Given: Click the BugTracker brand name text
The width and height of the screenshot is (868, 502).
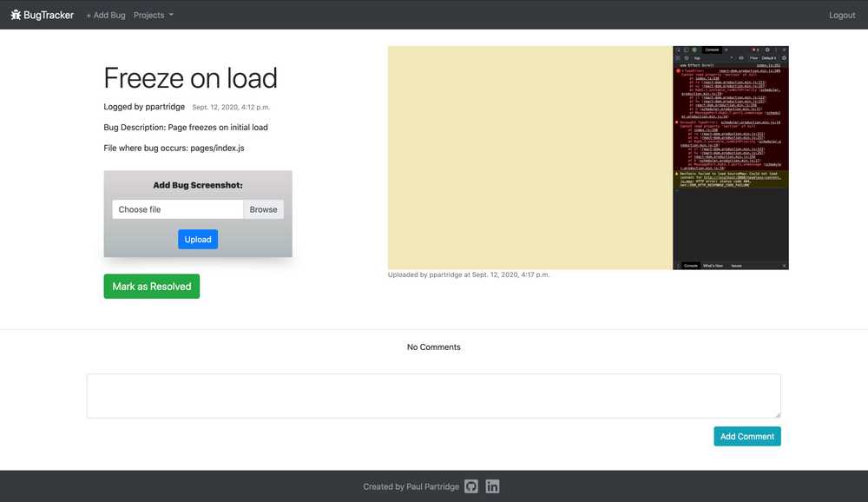Looking at the screenshot, I should pos(49,15).
